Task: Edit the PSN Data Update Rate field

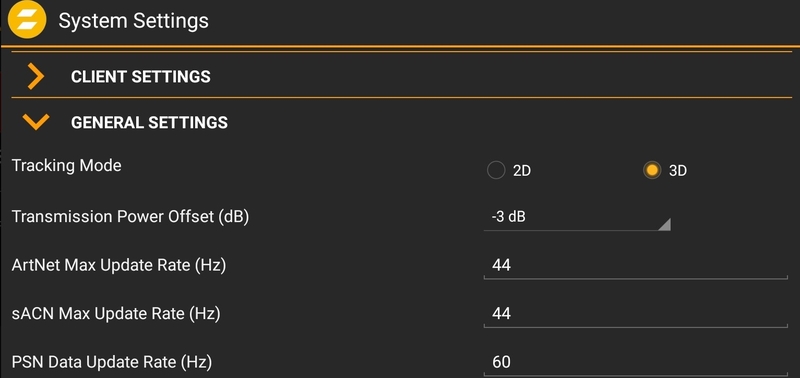Action: (x=636, y=362)
